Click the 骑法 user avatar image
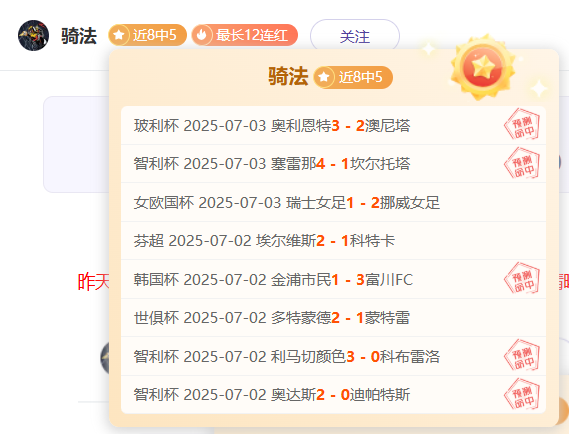This screenshot has width=569, height=434. click(33, 36)
